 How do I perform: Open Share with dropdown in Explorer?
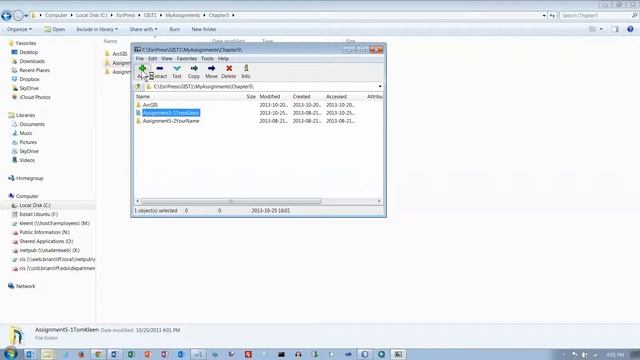[x=143, y=29]
